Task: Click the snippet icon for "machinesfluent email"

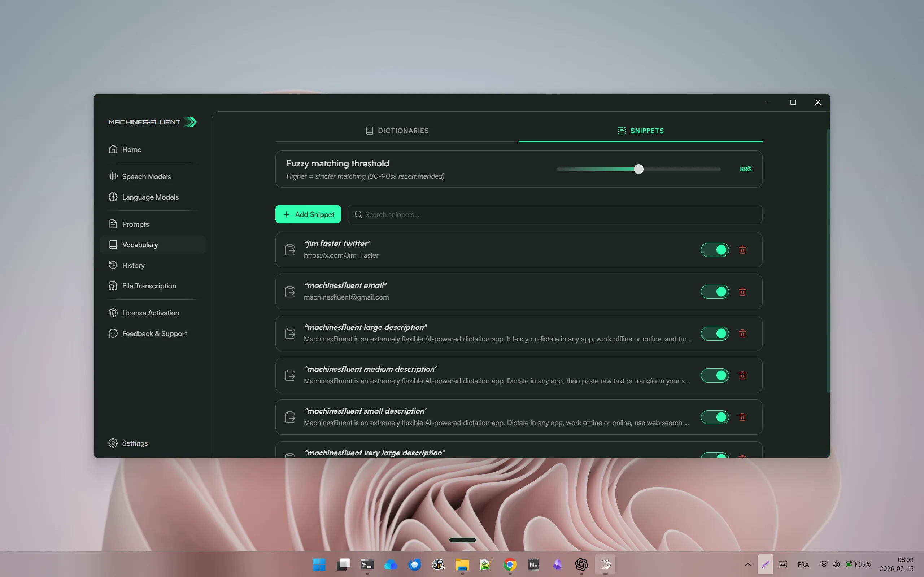Action: point(290,292)
